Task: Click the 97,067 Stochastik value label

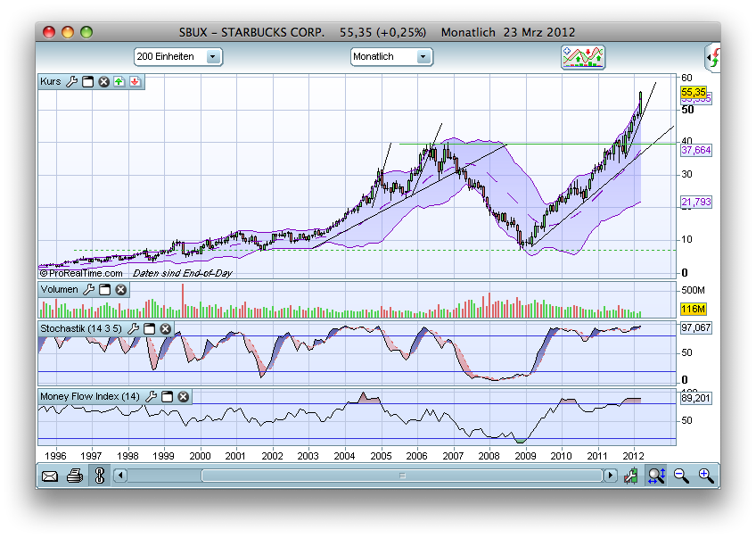Action: tap(696, 327)
